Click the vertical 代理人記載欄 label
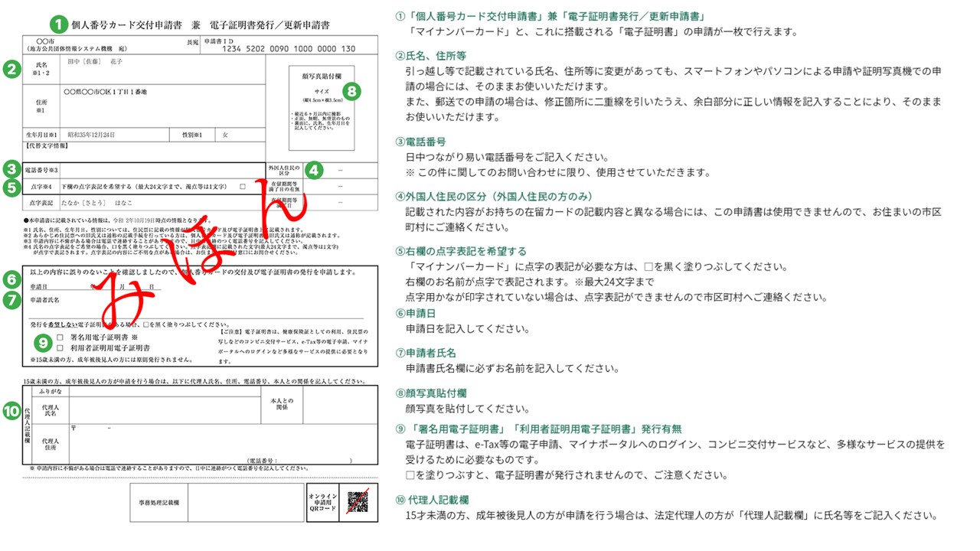The width and height of the screenshot is (980, 551). (27, 425)
